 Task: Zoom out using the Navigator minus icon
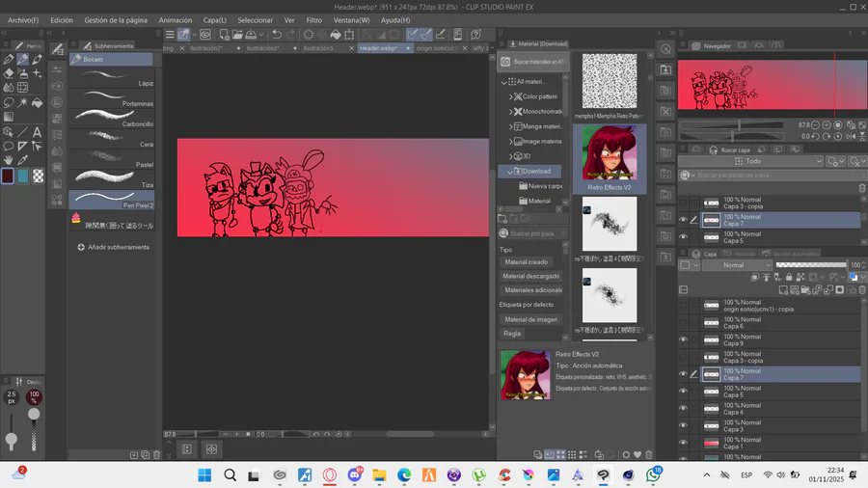point(815,125)
